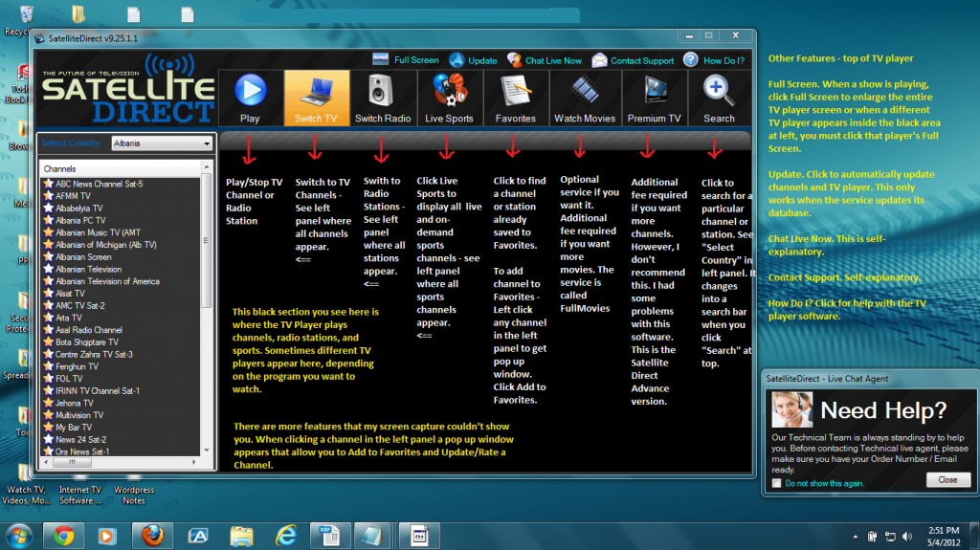Screen dimensions: 980x550
Task: Select IRINN TV Channel Sat-1
Action: click(97, 390)
